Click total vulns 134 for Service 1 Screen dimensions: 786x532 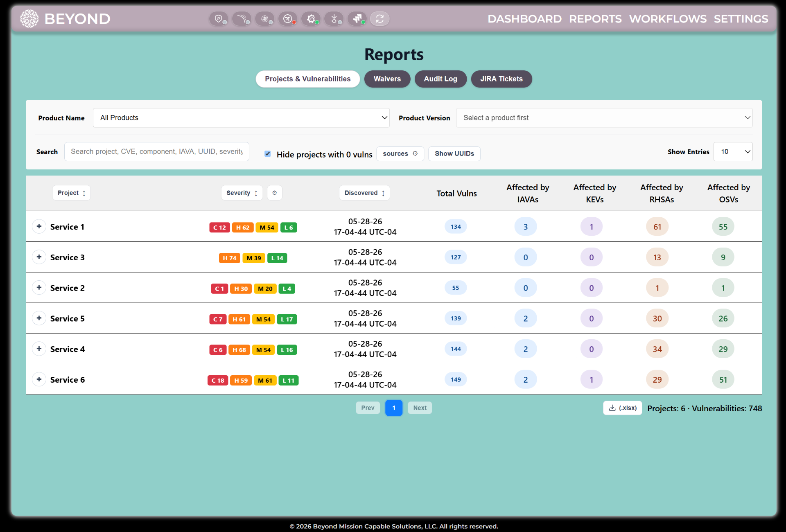(456, 227)
